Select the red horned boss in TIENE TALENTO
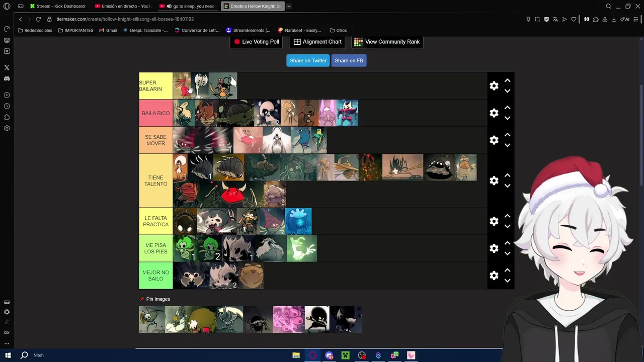644x362 pixels. [x=232, y=194]
